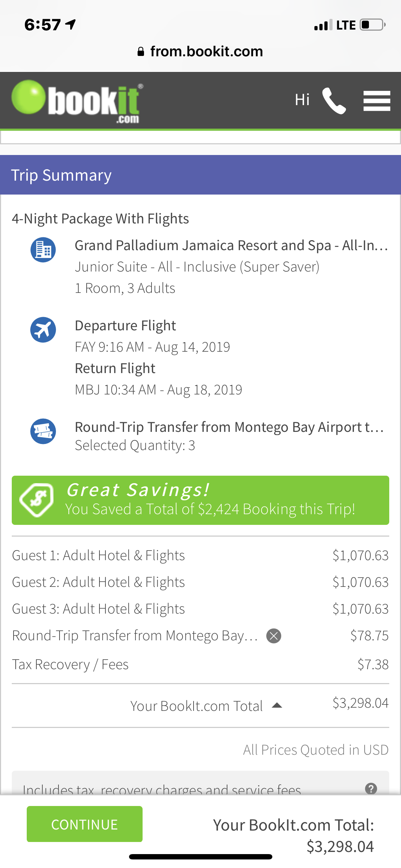Tap the savings price tag icon
The image size is (401, 868).
click(x=37, y=500)
